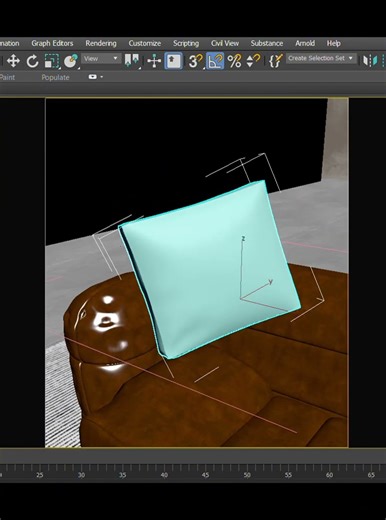Screen dimensions: 386x520
Task: Open the Civil View menu
Action: coord(225,43)
